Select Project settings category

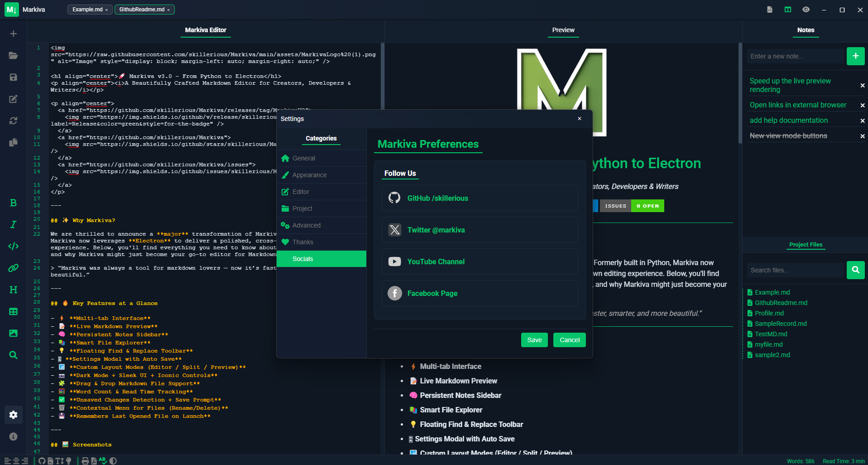coord(321,208)
